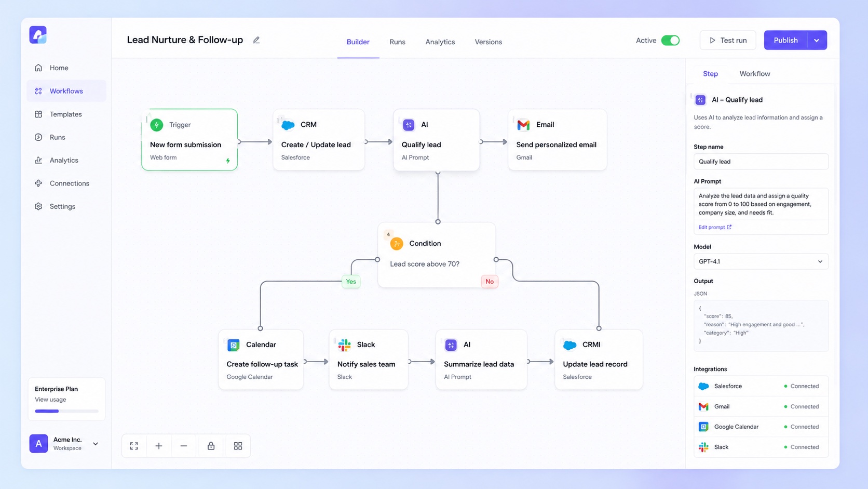Open the Edit prompt link
This screenshot has width=868, height=489.
715,227
